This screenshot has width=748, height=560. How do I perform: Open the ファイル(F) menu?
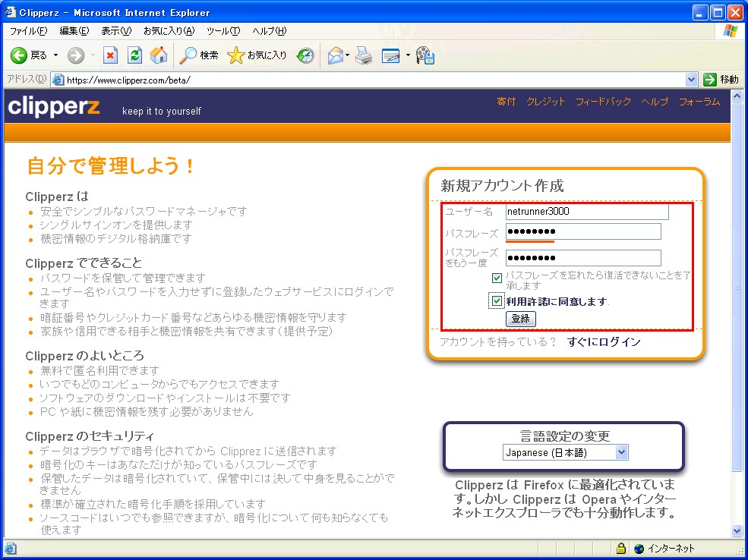[x=29, y=31]
